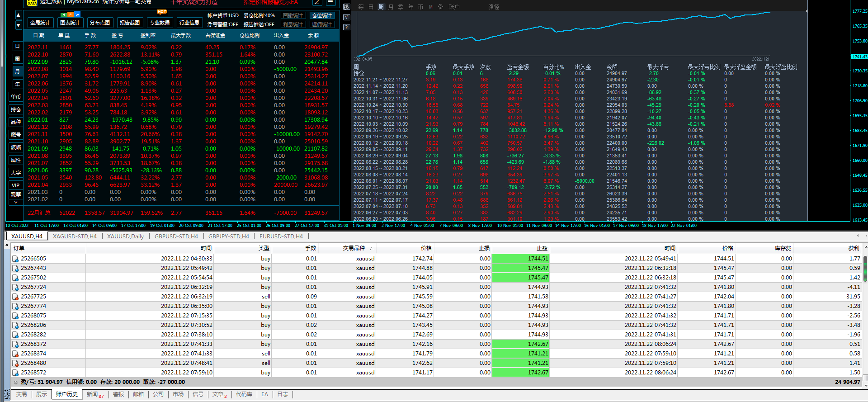Expand the sidebar with the chevron below 观摩
This screenshot has height=402, width=868.
pos(16,202)
